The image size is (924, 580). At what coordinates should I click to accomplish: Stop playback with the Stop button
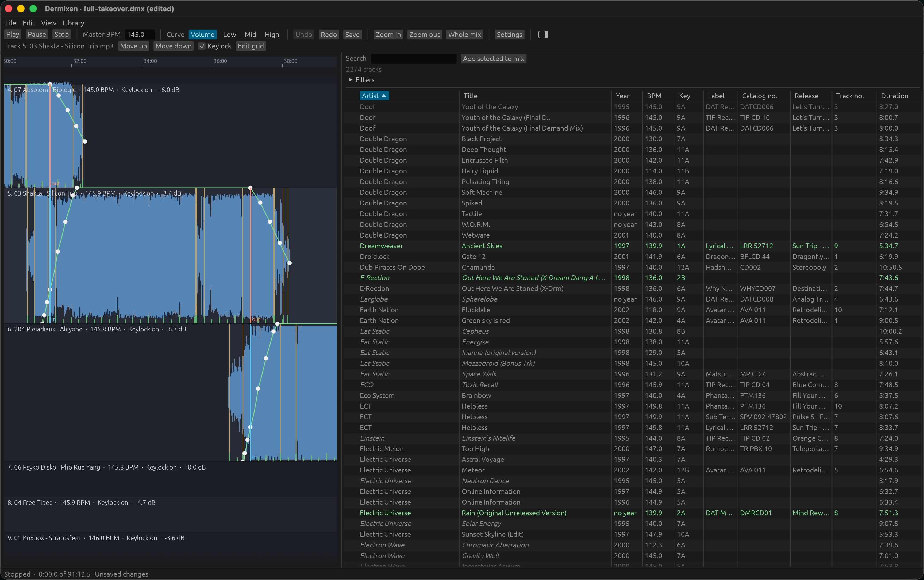(61, 35)
